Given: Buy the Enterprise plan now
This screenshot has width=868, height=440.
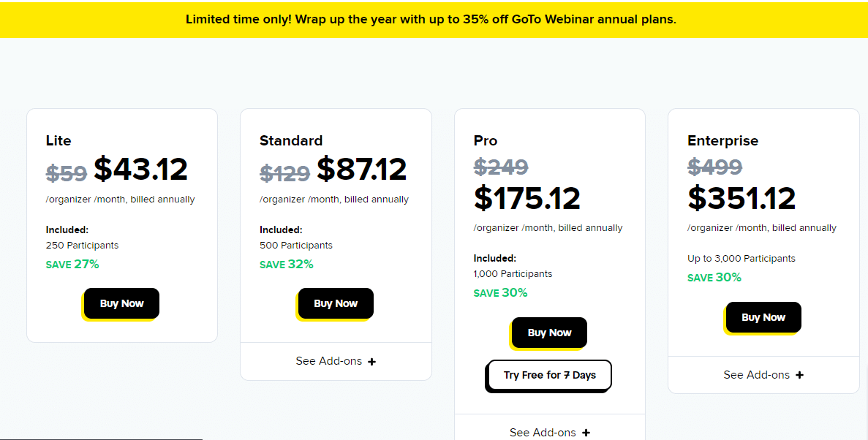Looking at the screenshot, I should pyautogui.click(x=763, y=317).
